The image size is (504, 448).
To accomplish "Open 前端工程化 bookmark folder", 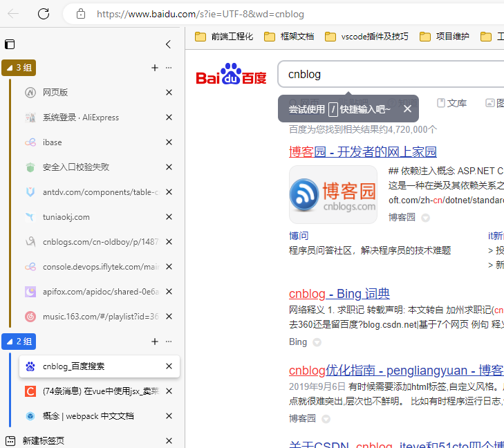I will point(224,37).
